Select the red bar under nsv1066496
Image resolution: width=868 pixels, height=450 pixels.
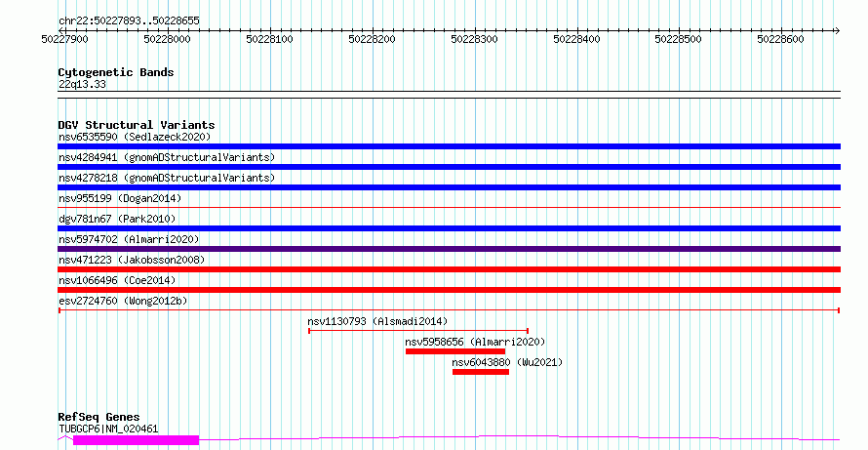click(x=449, y=290)
